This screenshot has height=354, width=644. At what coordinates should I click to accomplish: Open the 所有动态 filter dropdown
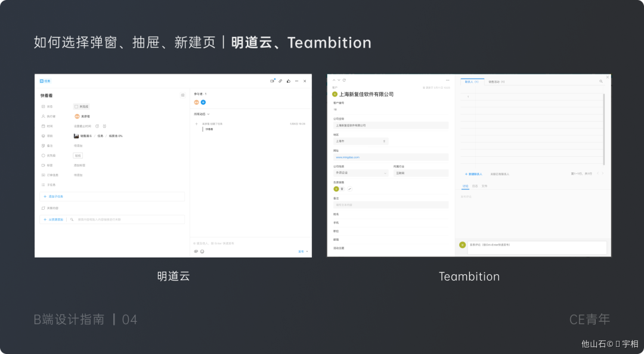click(202, 114)
